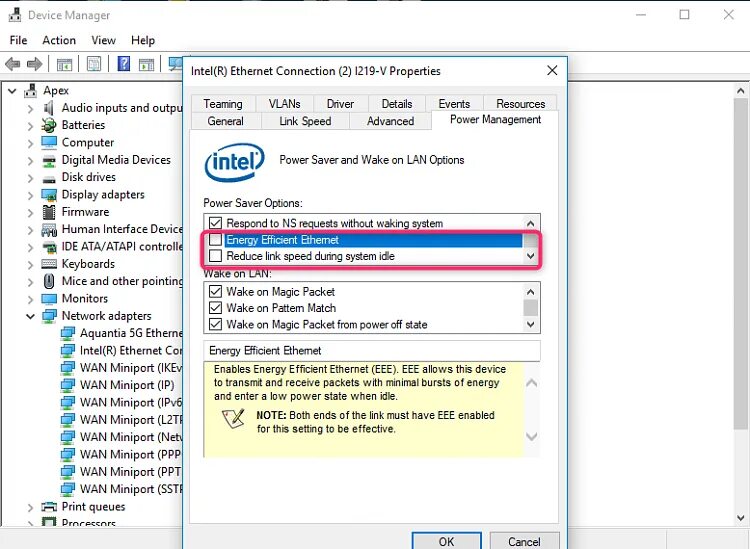Click the Forward arrow toolbar icon
Screen dimensions: 750x549
pos(34,64)
